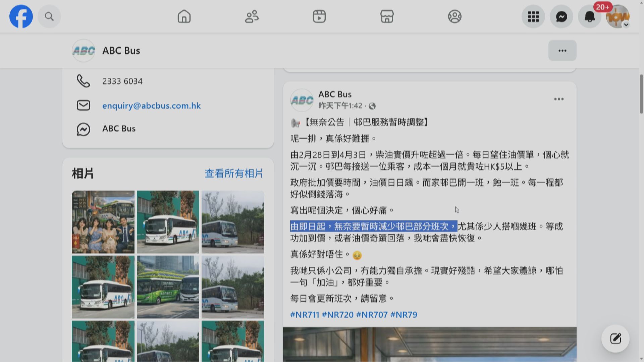644x362 pixels.
Task: Open the Marketplace icon
Action: coord(387,16)
